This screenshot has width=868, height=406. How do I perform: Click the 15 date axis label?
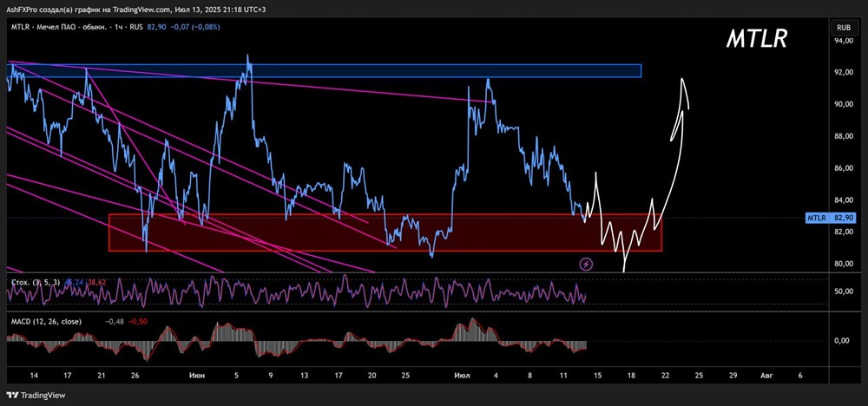tap(597, 376)
